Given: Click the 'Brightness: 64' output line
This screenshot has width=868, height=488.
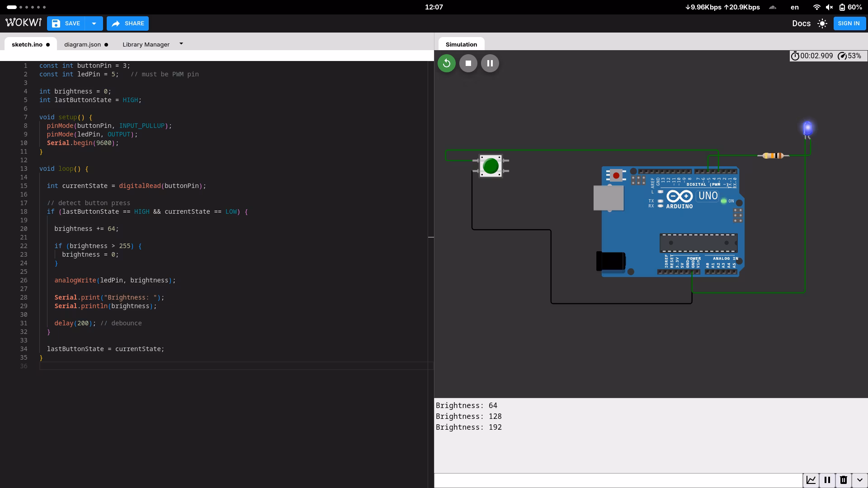Looking at the screenshot, I should coord(467,405).
